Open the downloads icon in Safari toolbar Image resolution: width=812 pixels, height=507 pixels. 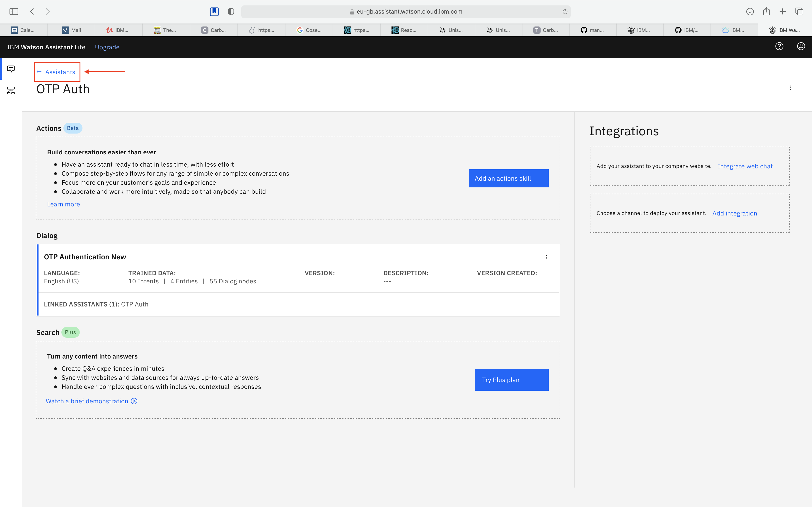coord(750,11)
